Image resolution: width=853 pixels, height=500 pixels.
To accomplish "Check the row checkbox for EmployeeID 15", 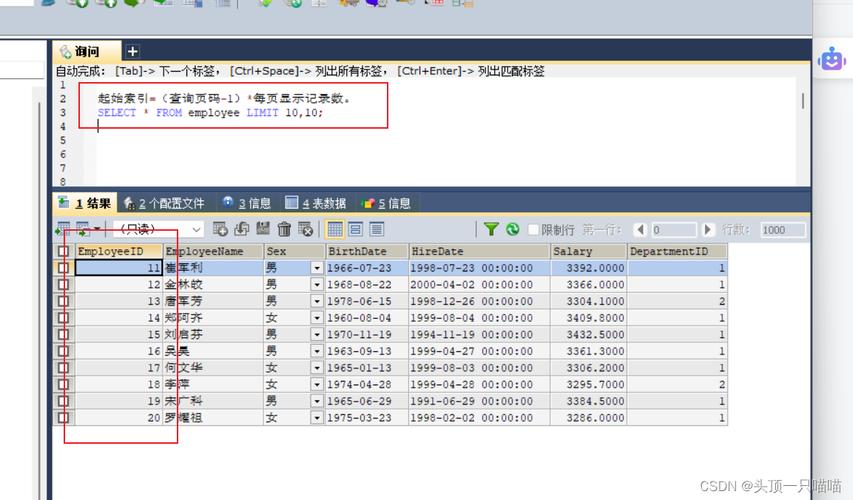I will (64, 334).
